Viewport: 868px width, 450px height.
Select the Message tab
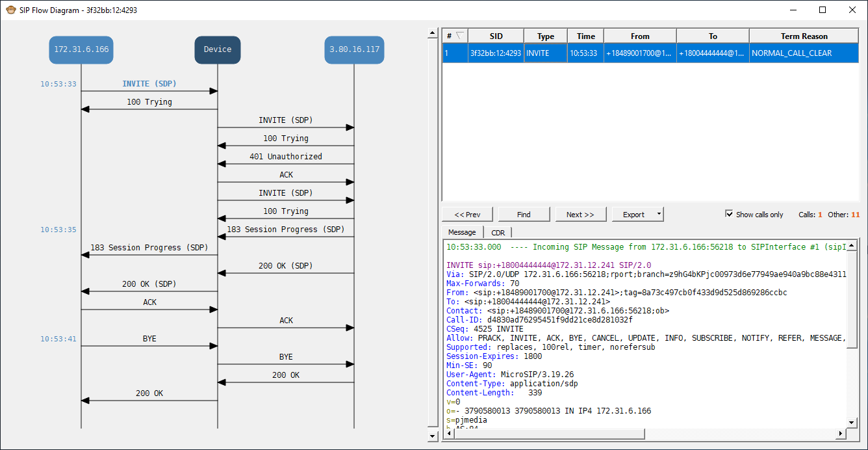[462, 232]
